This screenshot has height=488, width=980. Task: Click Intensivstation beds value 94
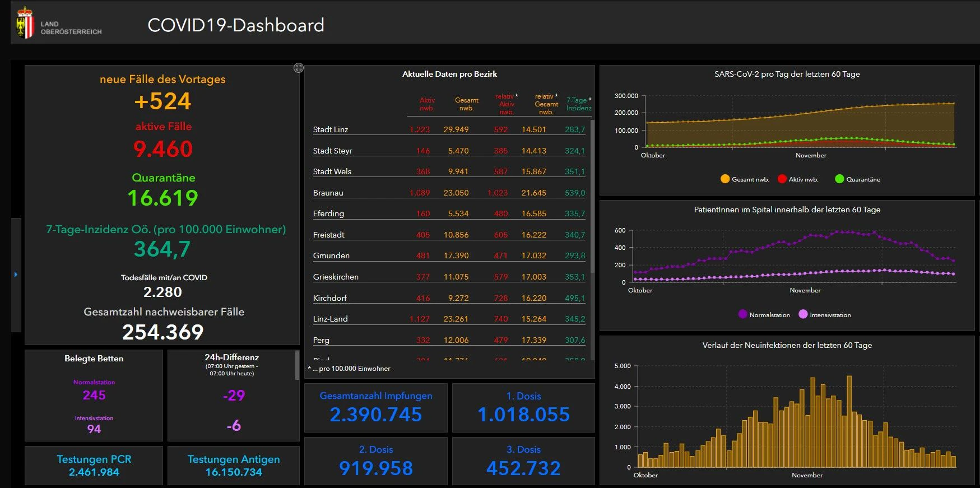pos(94,429)
